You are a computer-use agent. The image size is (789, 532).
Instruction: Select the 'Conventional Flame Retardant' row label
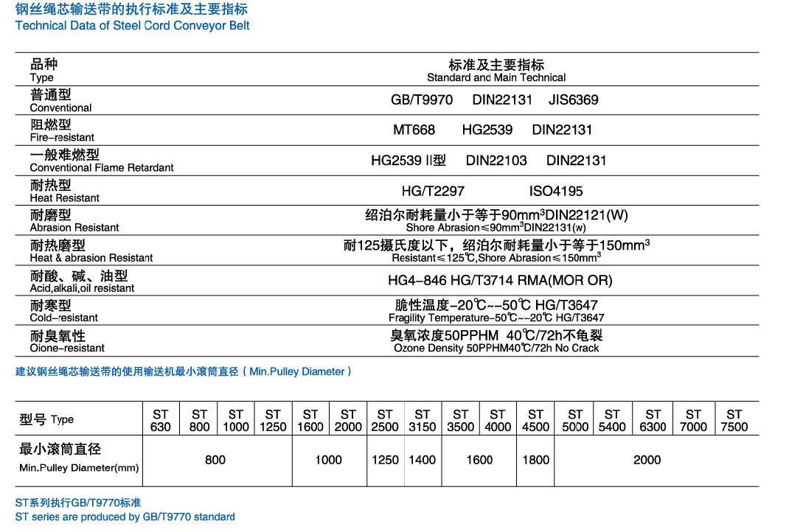pyautogui.click(x=102, y=168)
